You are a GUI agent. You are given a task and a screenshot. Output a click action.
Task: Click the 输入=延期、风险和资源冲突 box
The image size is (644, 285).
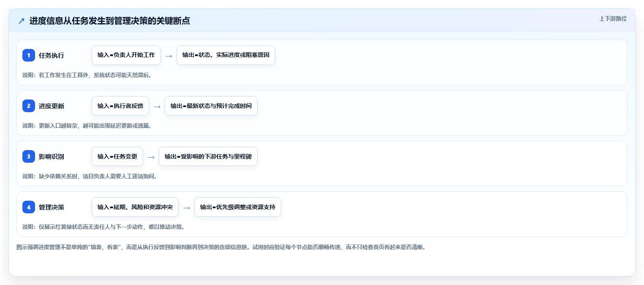point(135,207)
